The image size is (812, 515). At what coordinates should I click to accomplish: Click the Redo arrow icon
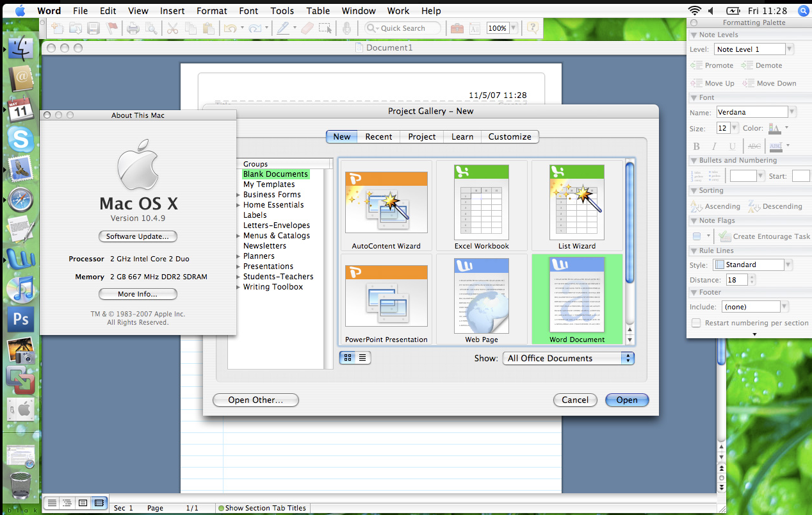(254, 28)
